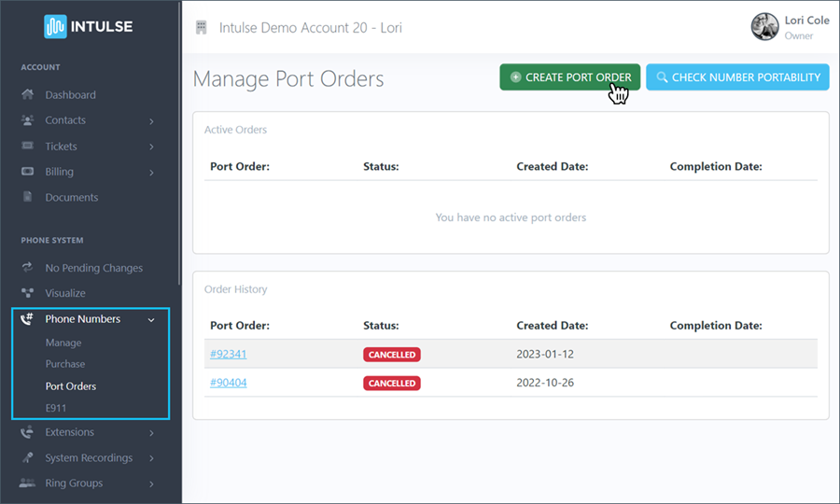Select Manage under Phone Numbers
Screen dimensions: 840x504
tap(63, 343)
